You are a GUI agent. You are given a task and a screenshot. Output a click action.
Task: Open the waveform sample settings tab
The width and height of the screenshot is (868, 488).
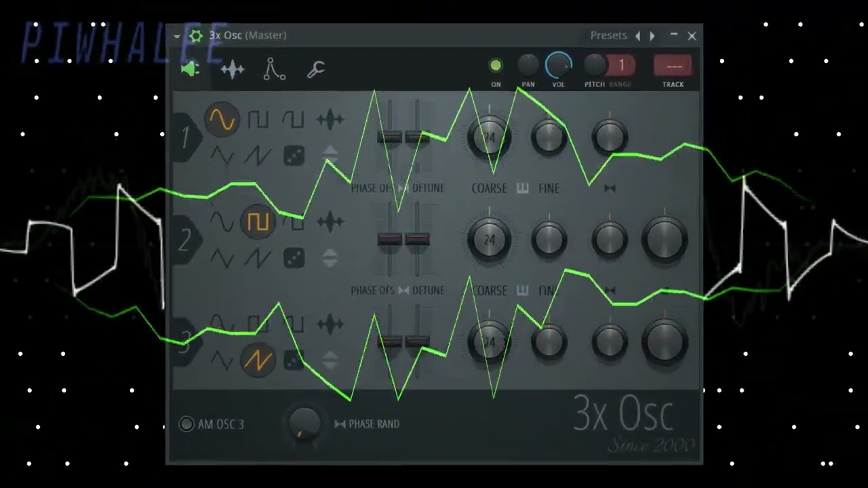pos(232,69)
